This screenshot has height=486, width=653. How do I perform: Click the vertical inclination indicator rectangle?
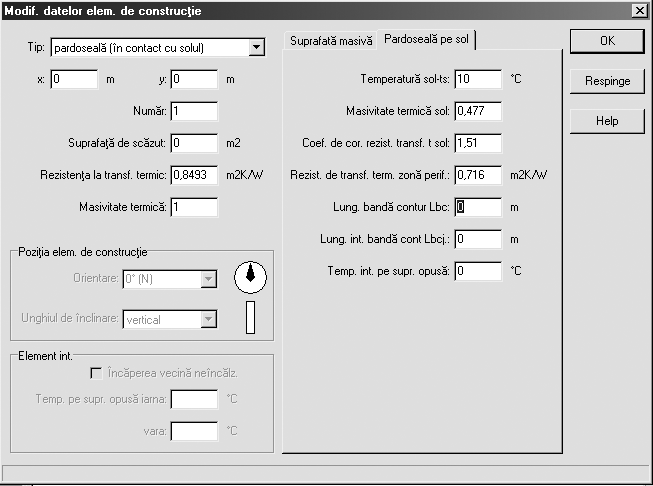click(x=250, y=316)
